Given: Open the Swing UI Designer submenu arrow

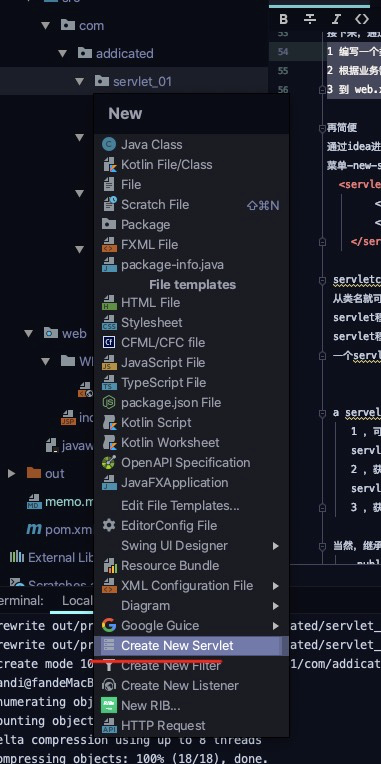Looking at the screenshot, I should (276, 546).
